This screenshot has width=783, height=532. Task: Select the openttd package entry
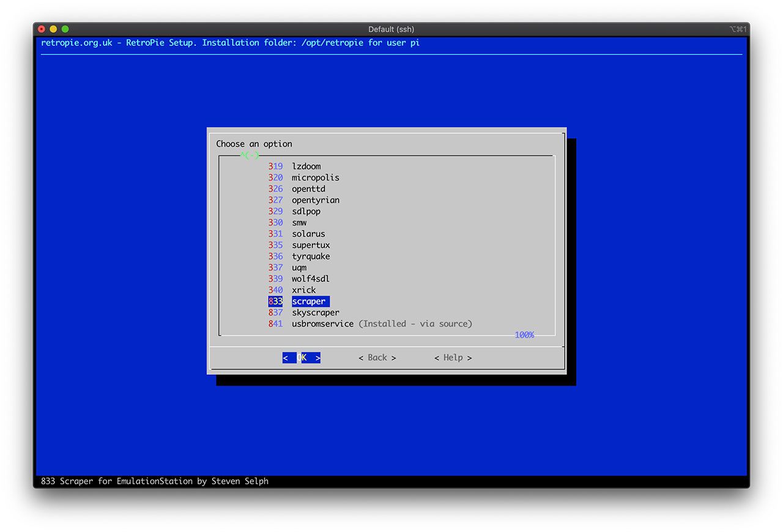pos(308,189)
